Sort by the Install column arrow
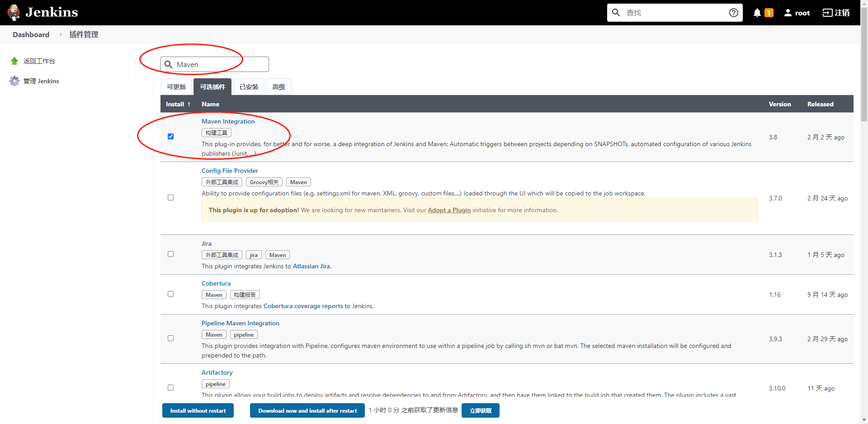This screenshot has width=868, height=424. 189,104
